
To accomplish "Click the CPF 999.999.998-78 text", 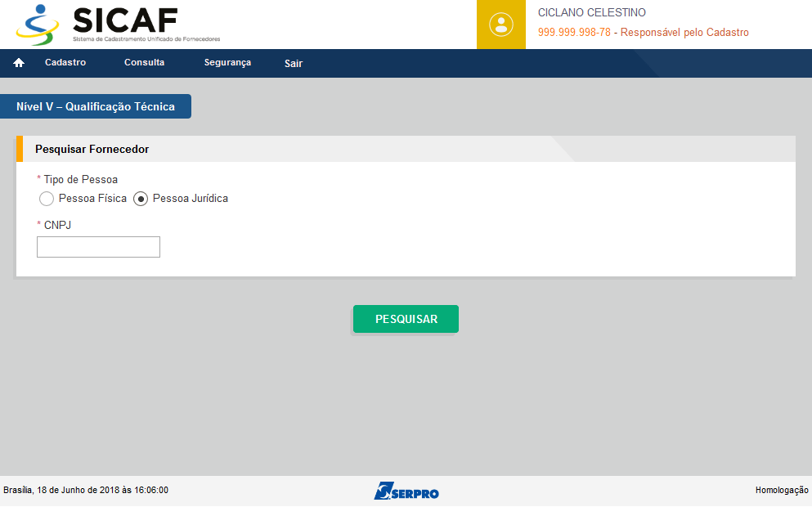I will point(574,32).
